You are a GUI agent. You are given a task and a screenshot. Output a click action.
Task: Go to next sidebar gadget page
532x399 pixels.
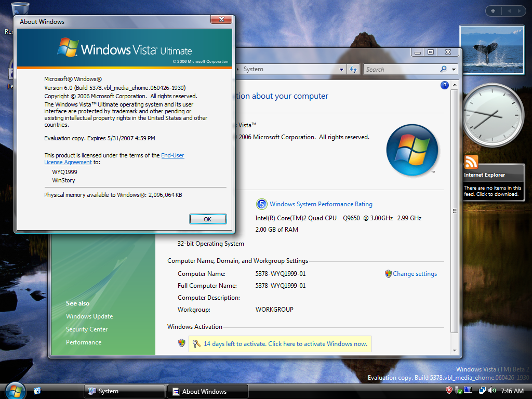click(519, 11)
